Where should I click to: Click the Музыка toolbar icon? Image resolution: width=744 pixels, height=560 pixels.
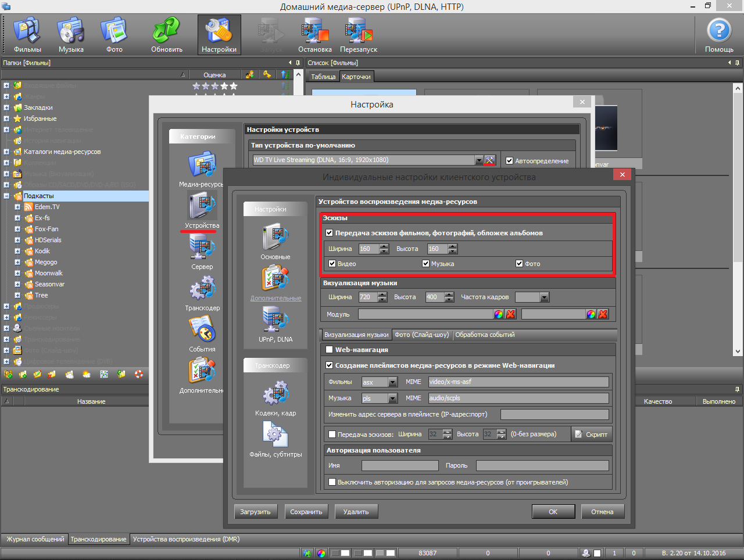click(x=71, y=35)
